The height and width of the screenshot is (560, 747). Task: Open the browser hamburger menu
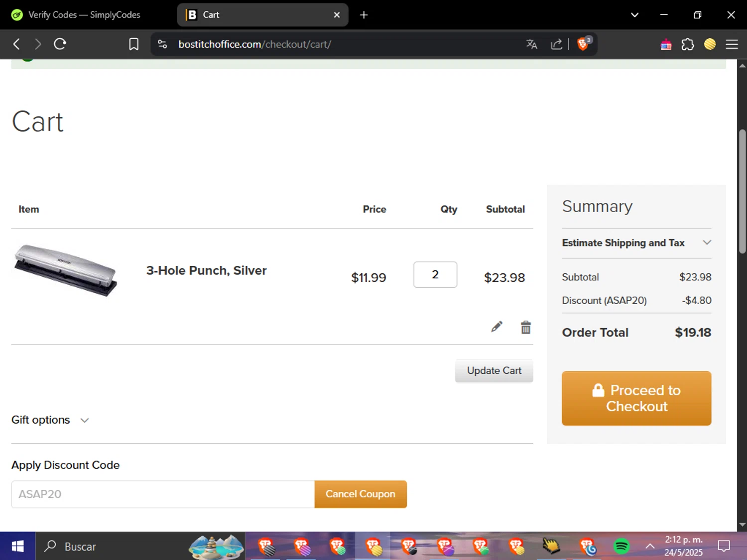tap(732, 44)
